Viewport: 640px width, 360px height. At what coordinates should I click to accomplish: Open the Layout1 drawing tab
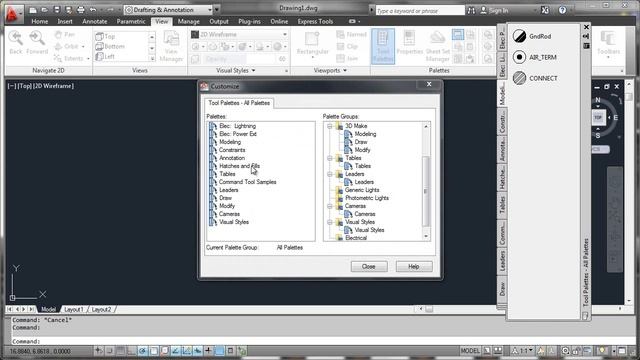73,309
